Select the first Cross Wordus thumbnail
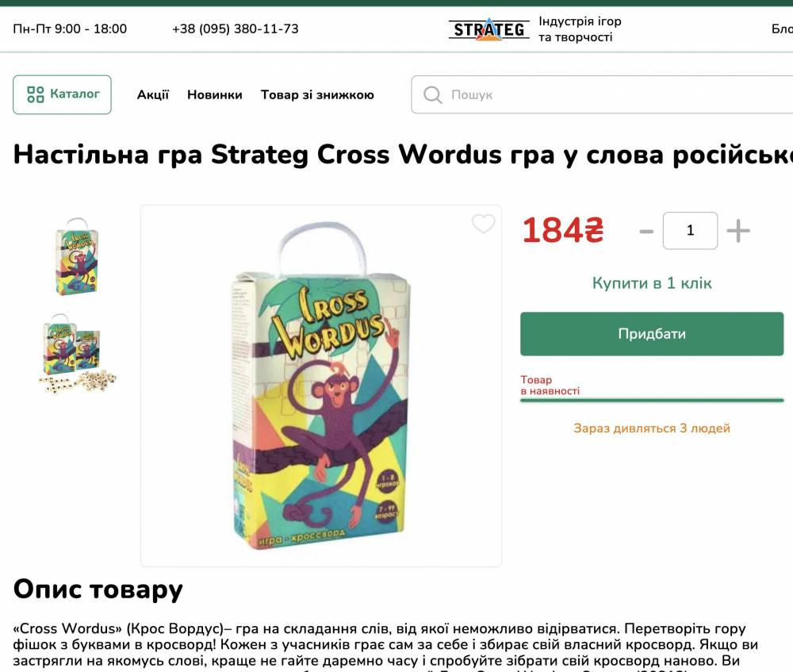 tap(77, 256)
